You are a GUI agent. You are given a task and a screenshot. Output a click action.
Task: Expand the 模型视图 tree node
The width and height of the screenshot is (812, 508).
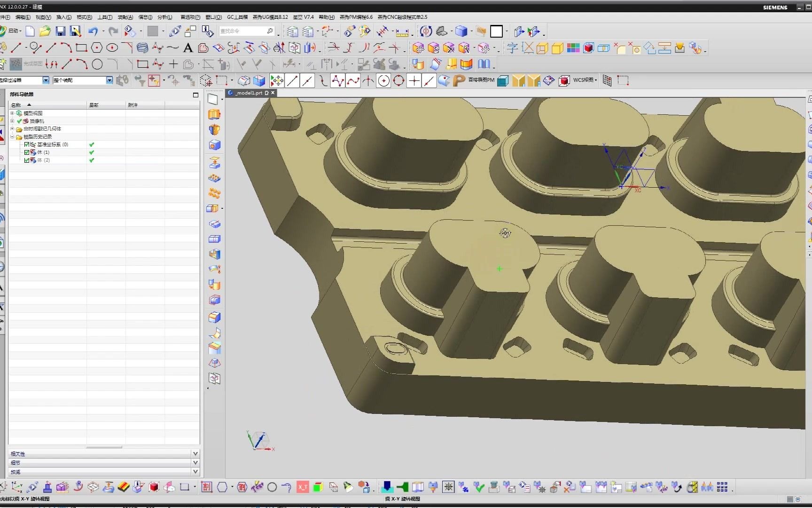point(12,113)
